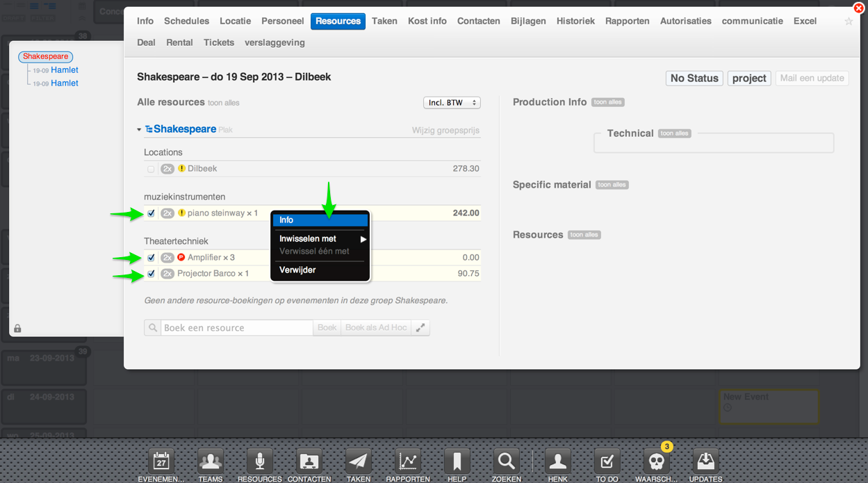The height and width of the screenshot is (483, 868).
Task: Select Info in the context menu
Action: pyautogui.click(x=320, y=220)
